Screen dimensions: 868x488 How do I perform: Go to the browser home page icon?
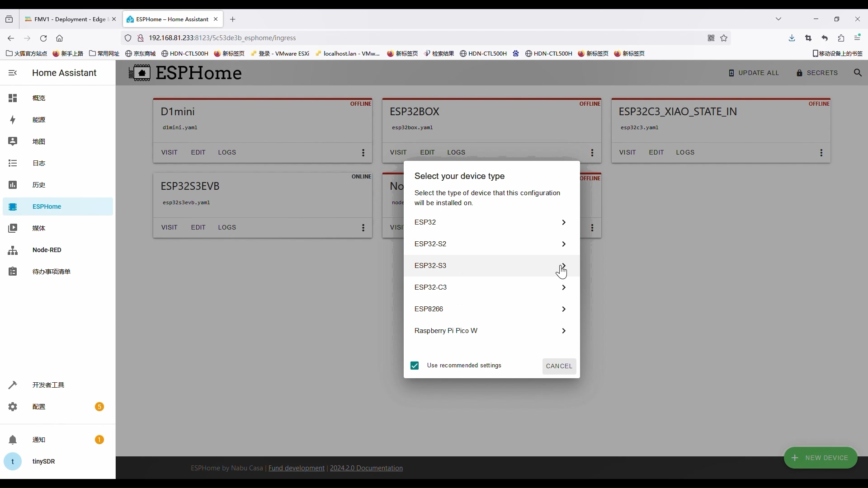(x=59, y=38)
